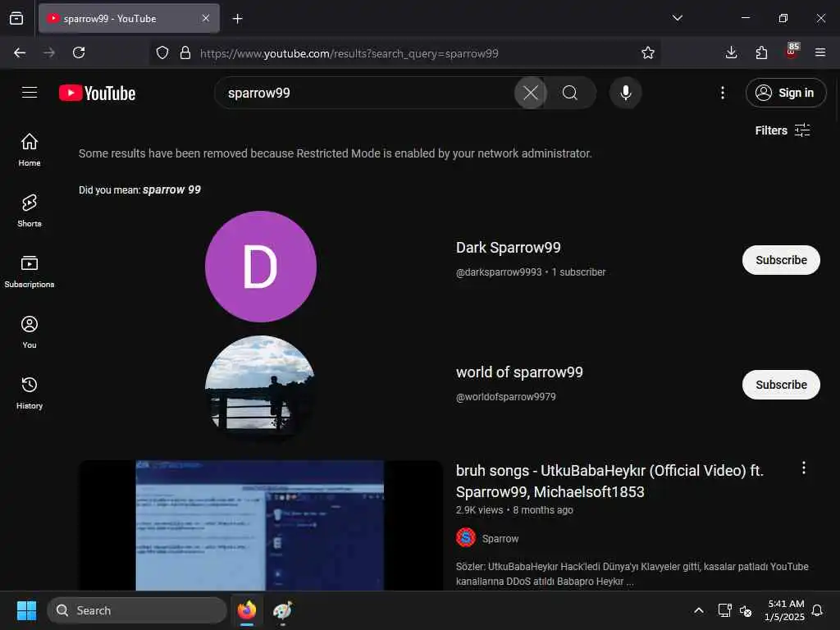
Task: Click @worldofsparrow9979 handle text
Action: point(505,397)
